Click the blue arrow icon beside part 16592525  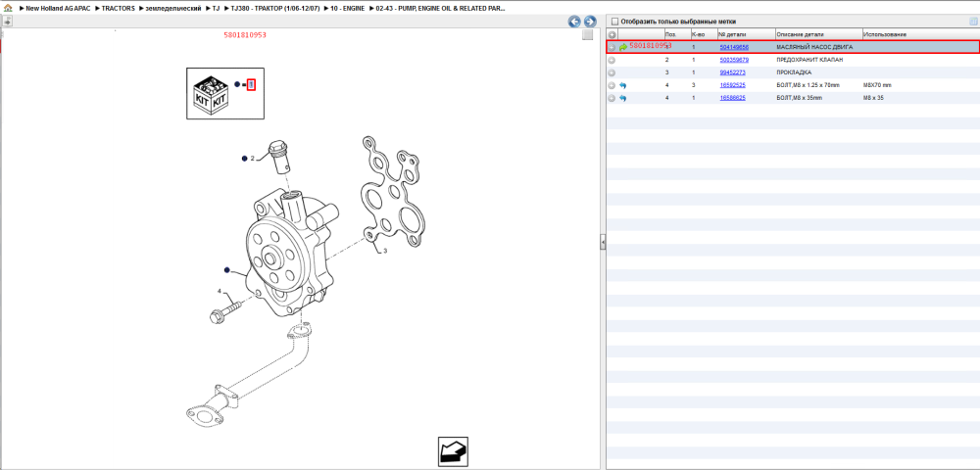pyautogui.click(x=623, y=85)
